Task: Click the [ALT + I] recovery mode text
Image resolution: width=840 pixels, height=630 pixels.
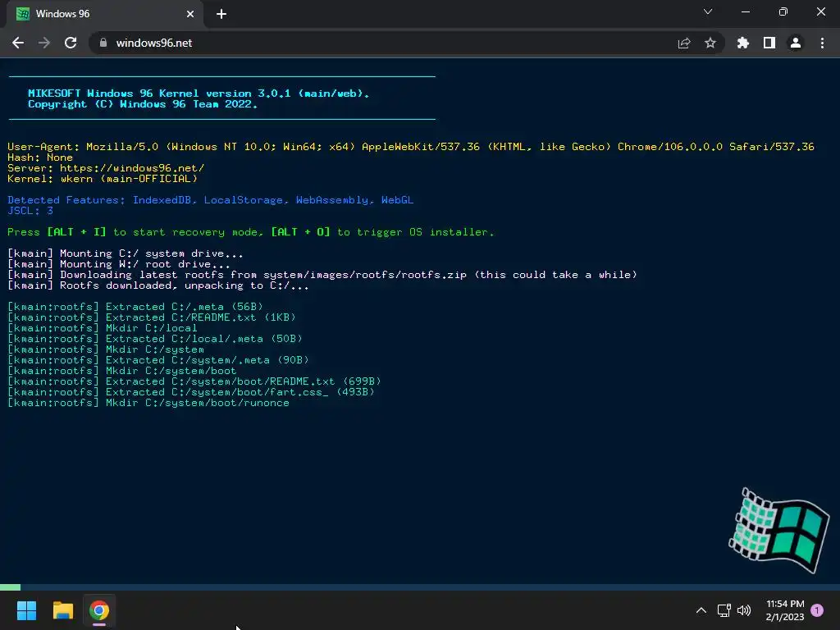Action: (x=76, y=232)
